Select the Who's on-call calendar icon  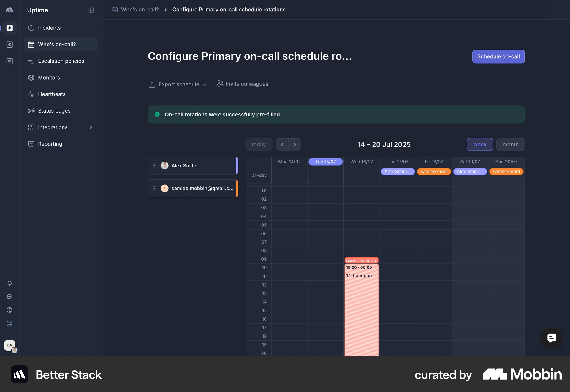pos(31,44)
